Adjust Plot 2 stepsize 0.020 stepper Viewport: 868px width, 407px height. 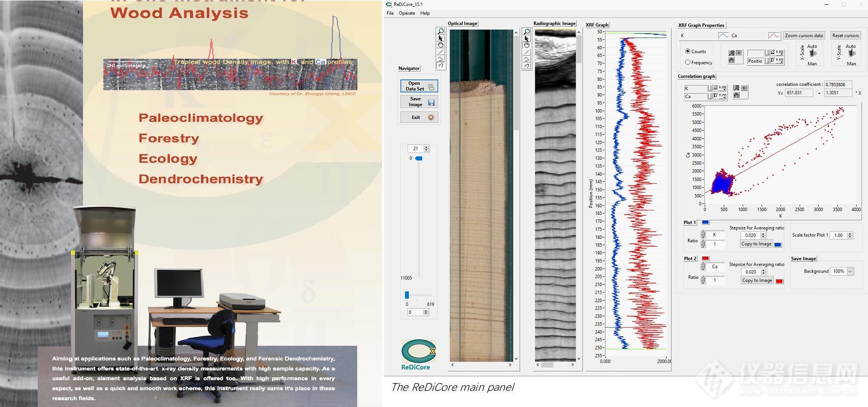[763, 272]
